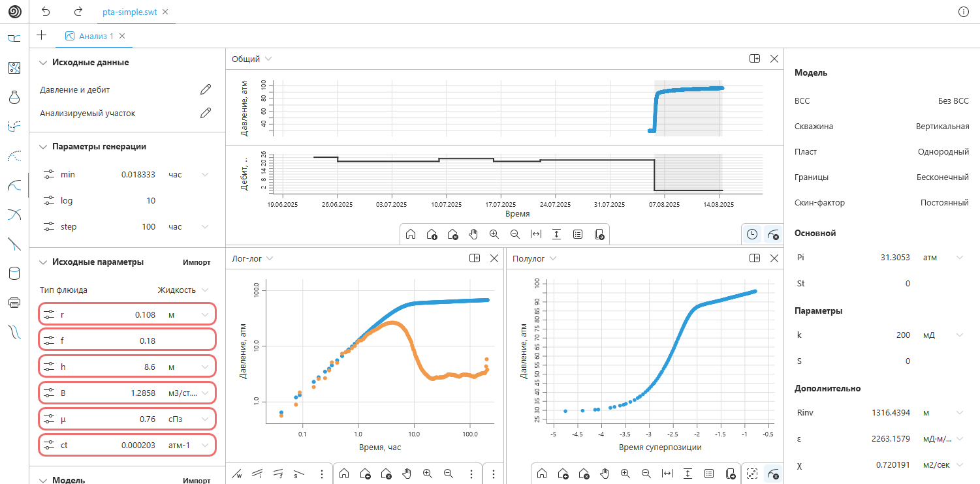Select the skin line tool (S)
Viewport: 980px width, 484px height.
(299, 474)
